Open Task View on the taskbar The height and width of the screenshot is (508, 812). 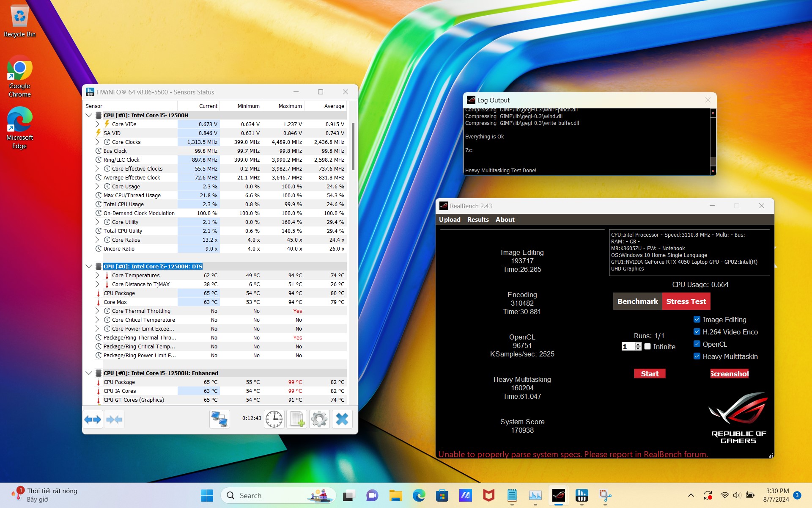348,495
